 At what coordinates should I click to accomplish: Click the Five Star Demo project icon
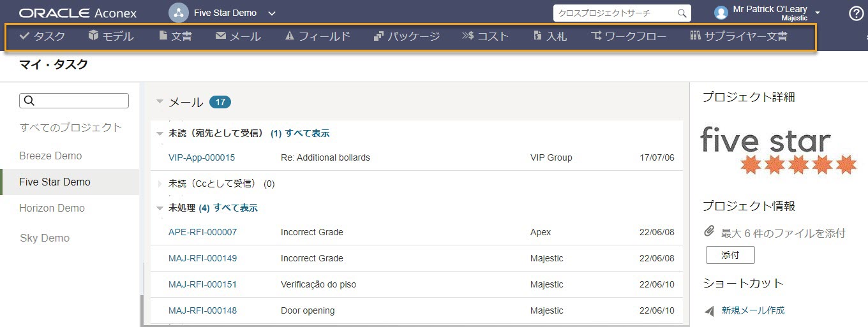point(178,13)
